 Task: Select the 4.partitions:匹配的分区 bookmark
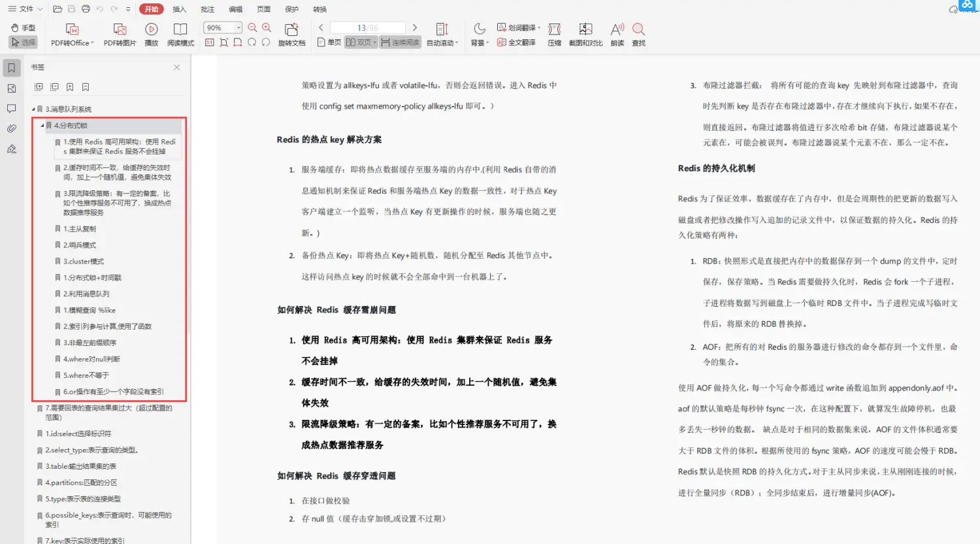[x=81, y=483]
